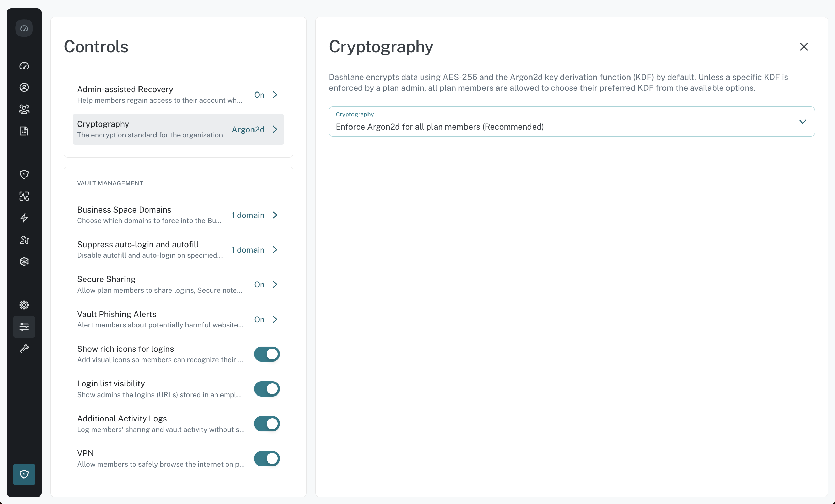Click the teal shield icon at sidebar bottom
This screenshot has height=504, width=835.
[x=24, y=474]
